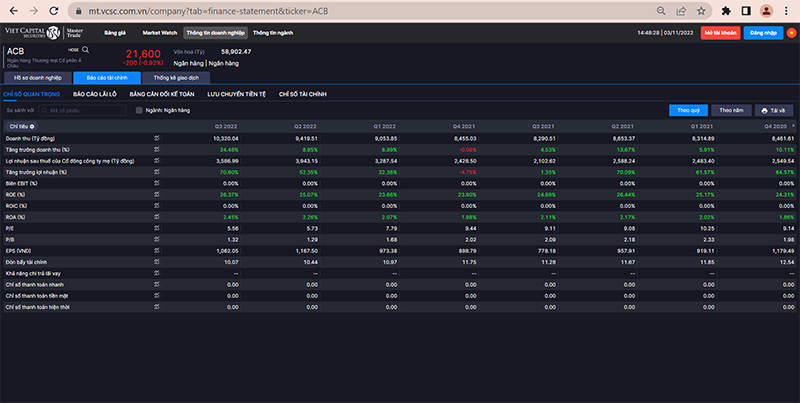The width and height of the screenshot is (800, 403).
Task: Open chart icon for Lợi nhuận sau thuế row
Action: (157, 161)
